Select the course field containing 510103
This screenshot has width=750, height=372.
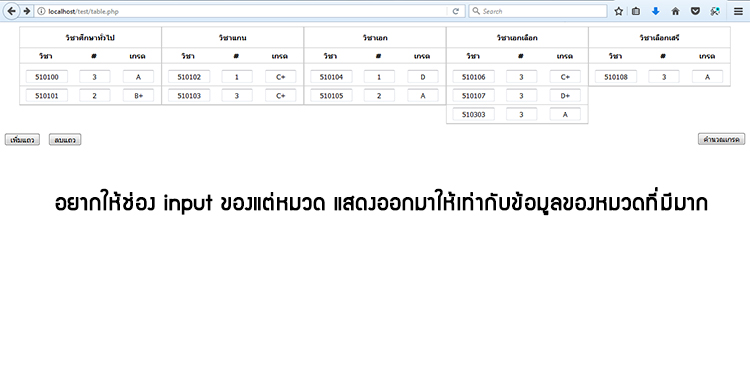pyautogui.click(x=189, y=96)
